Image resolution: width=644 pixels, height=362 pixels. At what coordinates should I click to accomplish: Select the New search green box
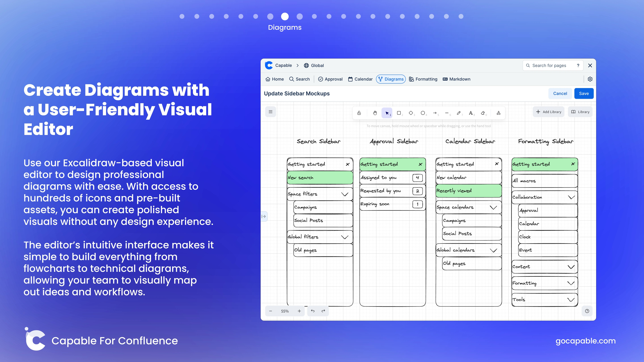(x=320, y=178)
